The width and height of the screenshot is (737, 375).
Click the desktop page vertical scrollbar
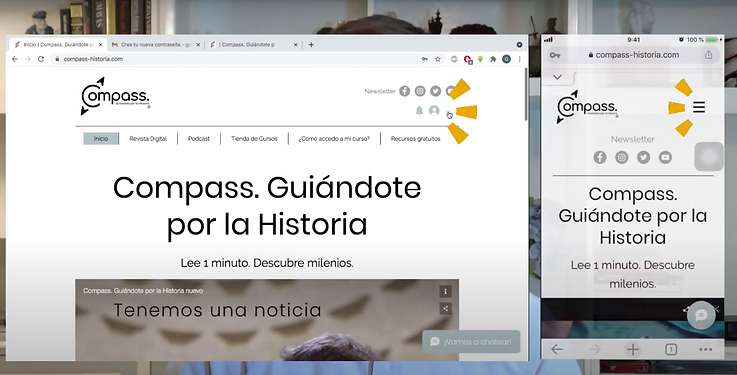[525, 94]
